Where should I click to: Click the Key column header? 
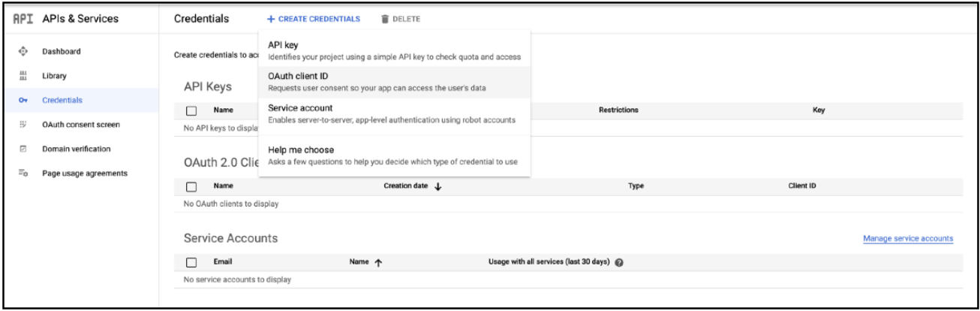pos(819,110)
